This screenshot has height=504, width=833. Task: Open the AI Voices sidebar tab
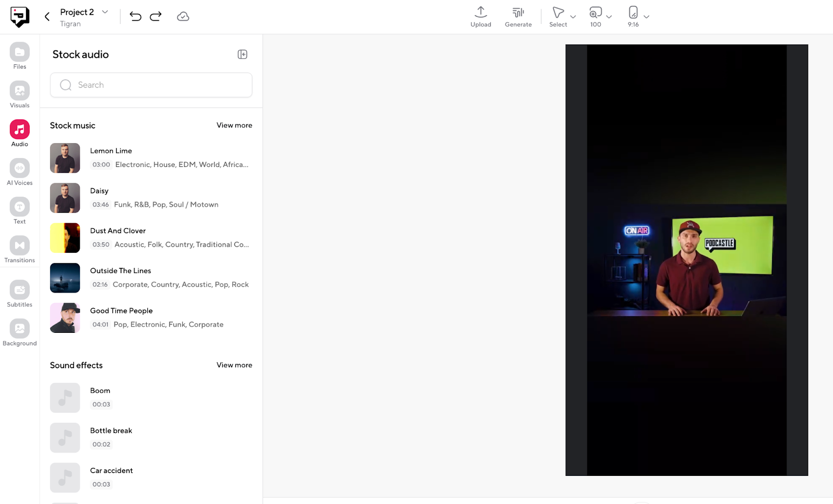[20, 172]
